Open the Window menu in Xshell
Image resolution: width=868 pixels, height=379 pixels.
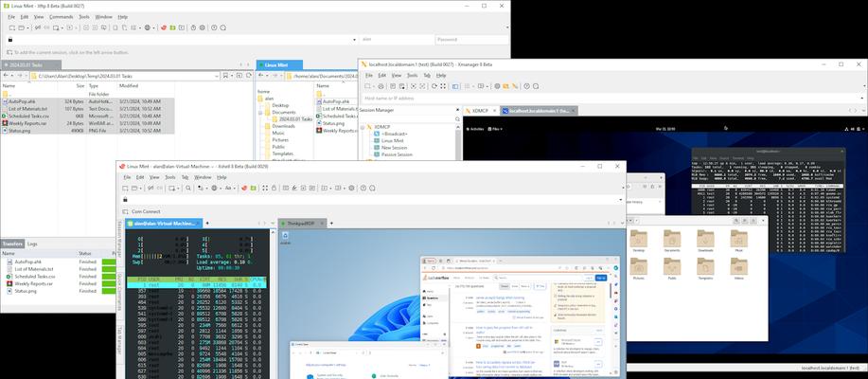coord(203,177)
